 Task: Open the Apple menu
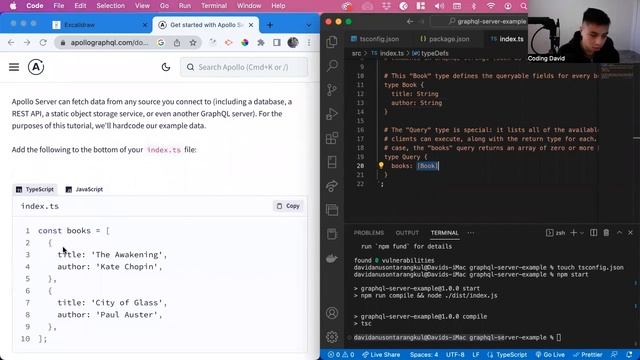[13, 6]
